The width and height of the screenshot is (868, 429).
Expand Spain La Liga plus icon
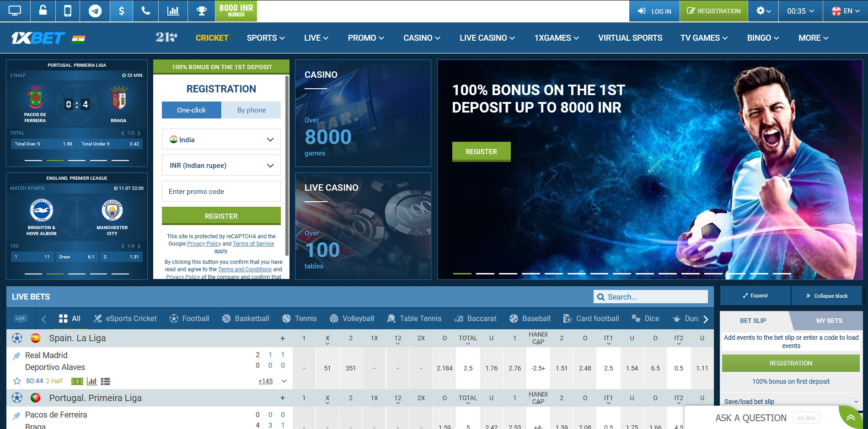pyautogui.click(x=283, y=338)
